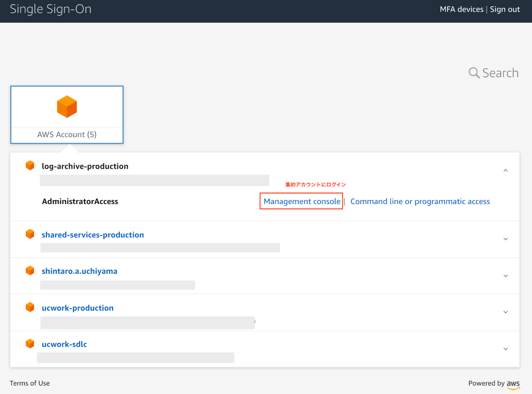Viewport: 532px width, 394px height.
Task: Click the cube icon beside log-archive-production
Action: [x=30, y=166]
